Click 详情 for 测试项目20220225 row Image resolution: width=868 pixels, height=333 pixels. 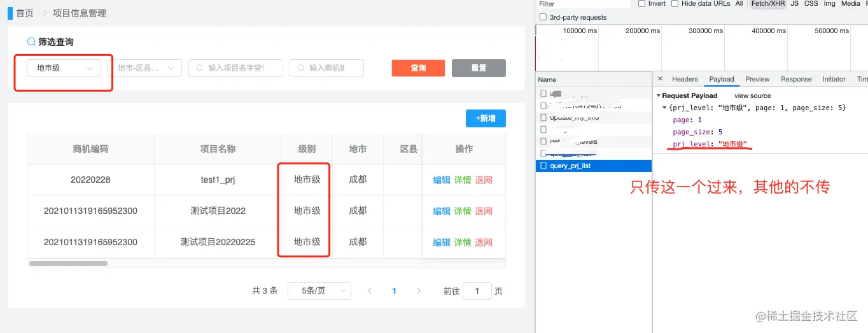point(463,243)
